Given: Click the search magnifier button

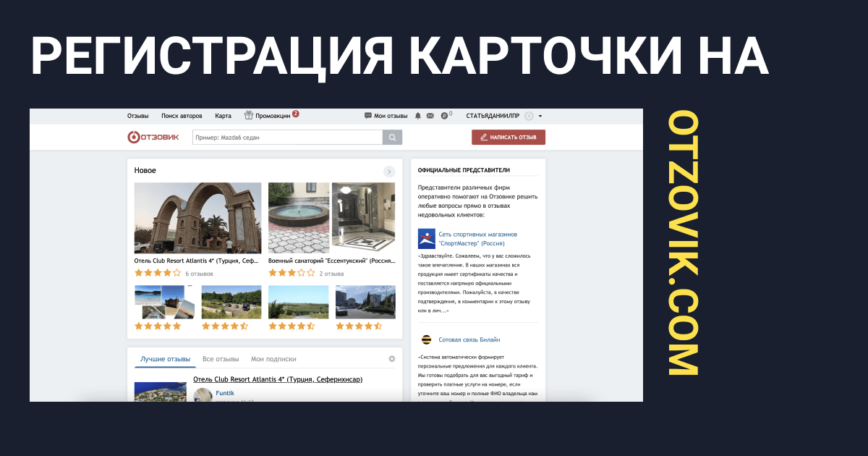Looking at the screenshot, I should [x=392, y=138].
